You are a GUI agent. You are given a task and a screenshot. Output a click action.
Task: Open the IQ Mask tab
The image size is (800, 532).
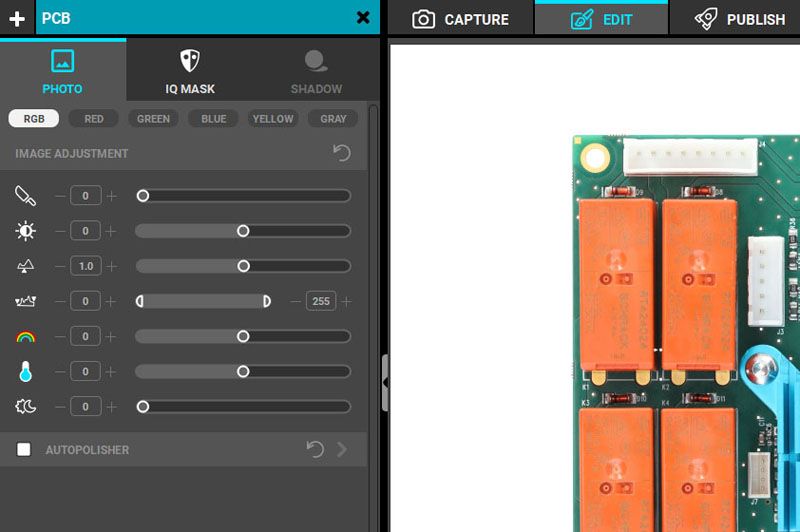(x=190, y=71)
